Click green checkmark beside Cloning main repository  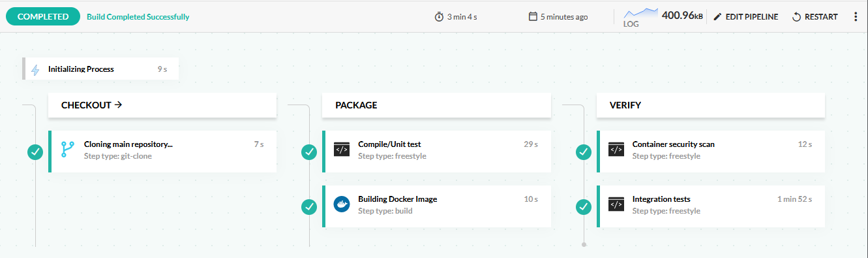click(x=35, y=152)
